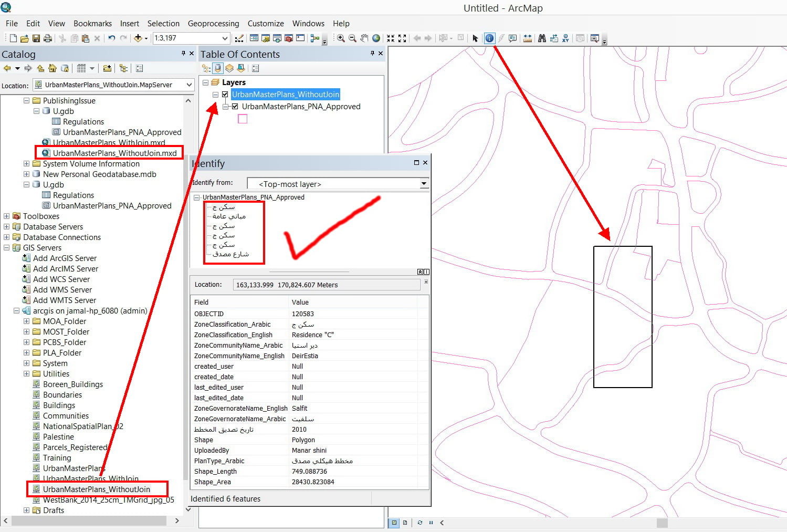Toggle Catalog tree contents panel icon

tap(123, 68)
